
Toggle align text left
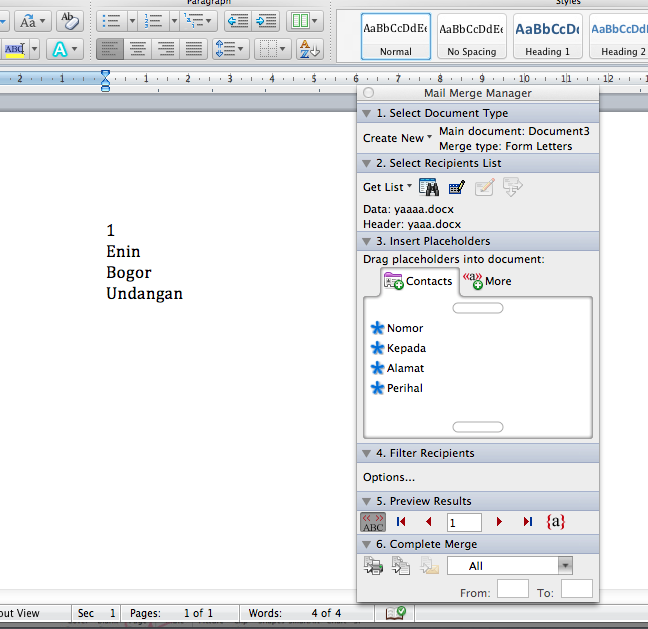[x=110, y=50]
